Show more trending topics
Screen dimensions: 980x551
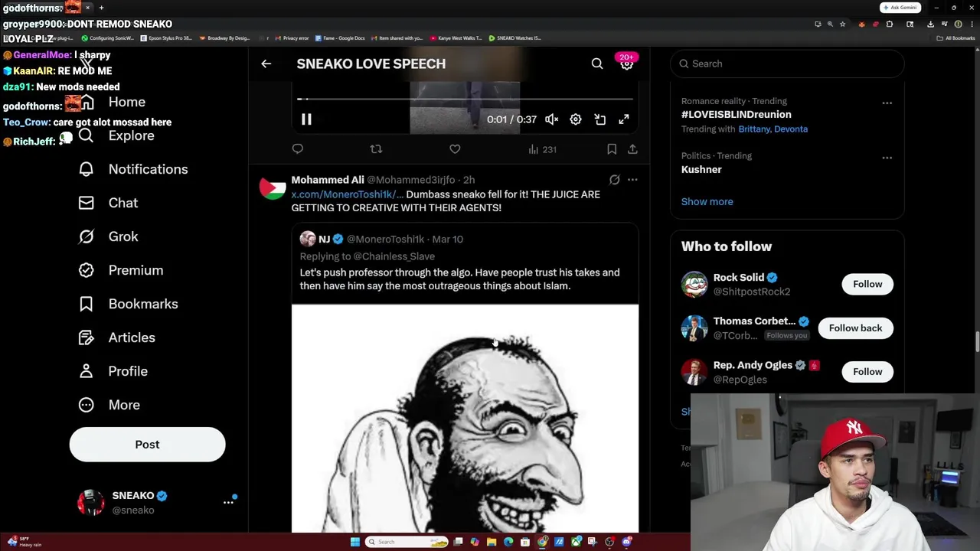(707, 201)
